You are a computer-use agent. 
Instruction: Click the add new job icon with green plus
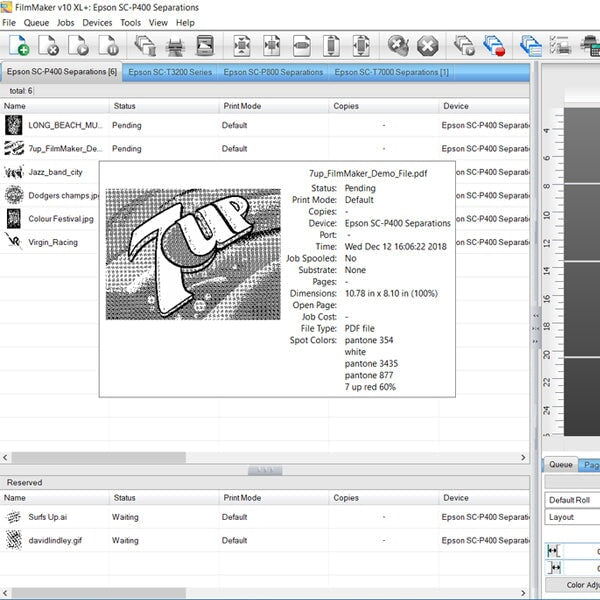tap(19, 45)
